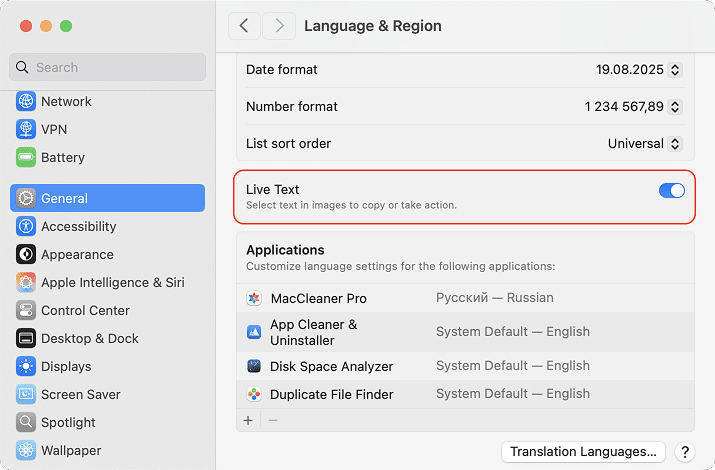715x470 pixels.
Task: Go forward with the right chevron
Action: tap(279, 26)
